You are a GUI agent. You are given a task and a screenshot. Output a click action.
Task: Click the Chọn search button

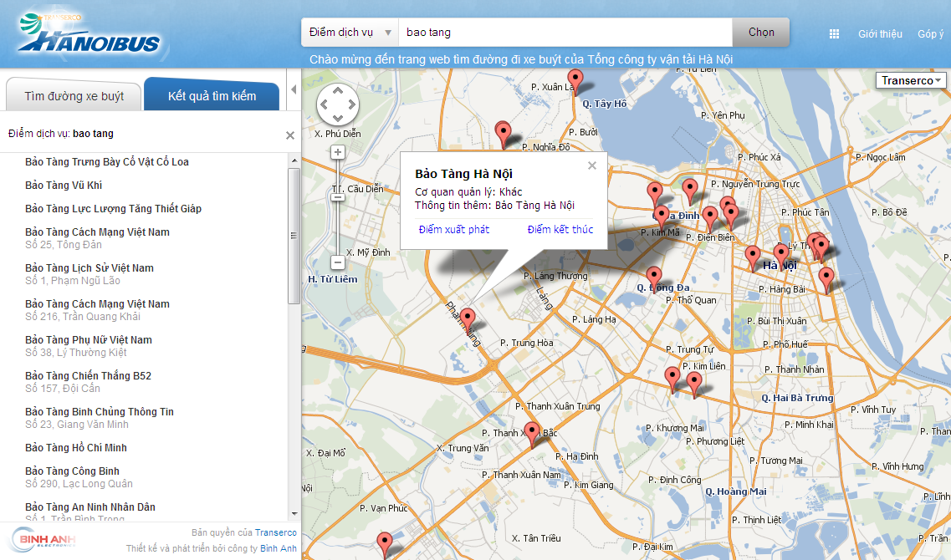[761, 32]
